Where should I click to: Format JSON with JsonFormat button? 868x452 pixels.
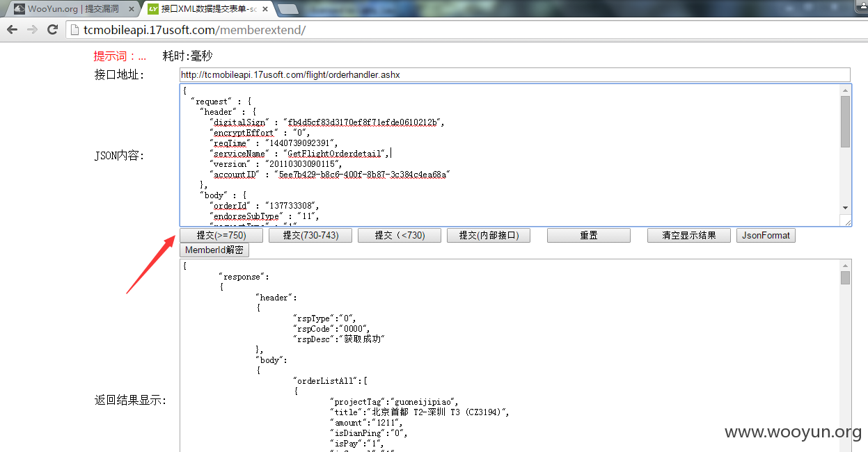[766, 235]
